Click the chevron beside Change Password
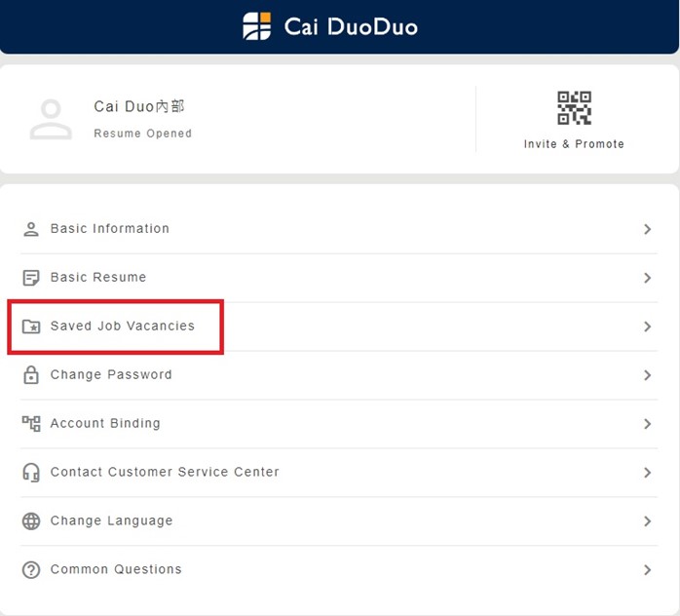Screen dimensions: 680x616 (648, 375)
